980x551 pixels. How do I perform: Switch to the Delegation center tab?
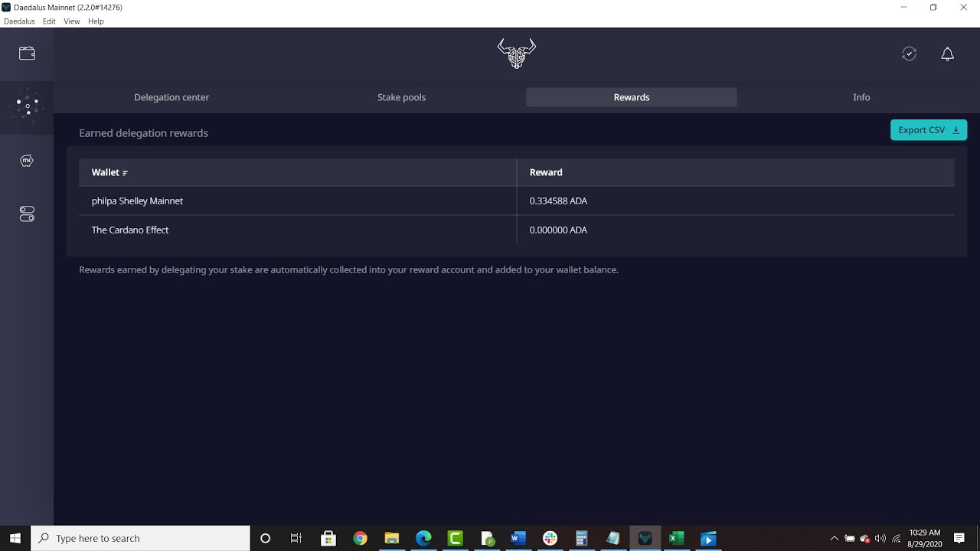tap(171, 97)
